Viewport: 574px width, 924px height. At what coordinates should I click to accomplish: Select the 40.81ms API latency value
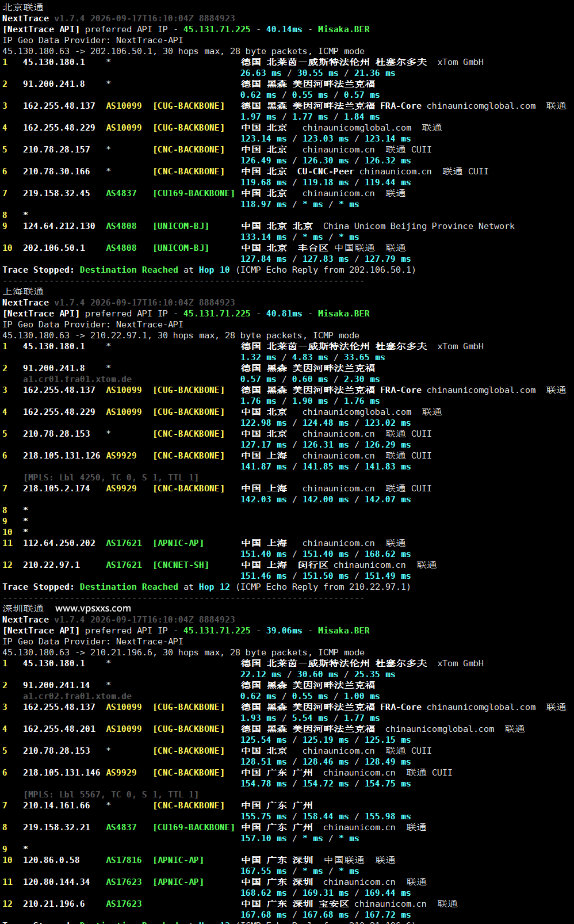click(x=284, y=314)
